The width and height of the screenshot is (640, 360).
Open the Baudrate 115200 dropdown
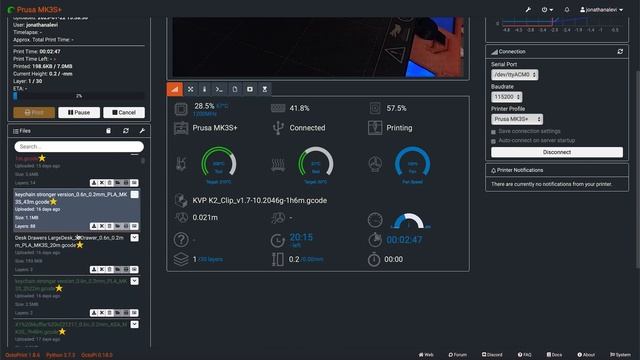coord(507,97)
